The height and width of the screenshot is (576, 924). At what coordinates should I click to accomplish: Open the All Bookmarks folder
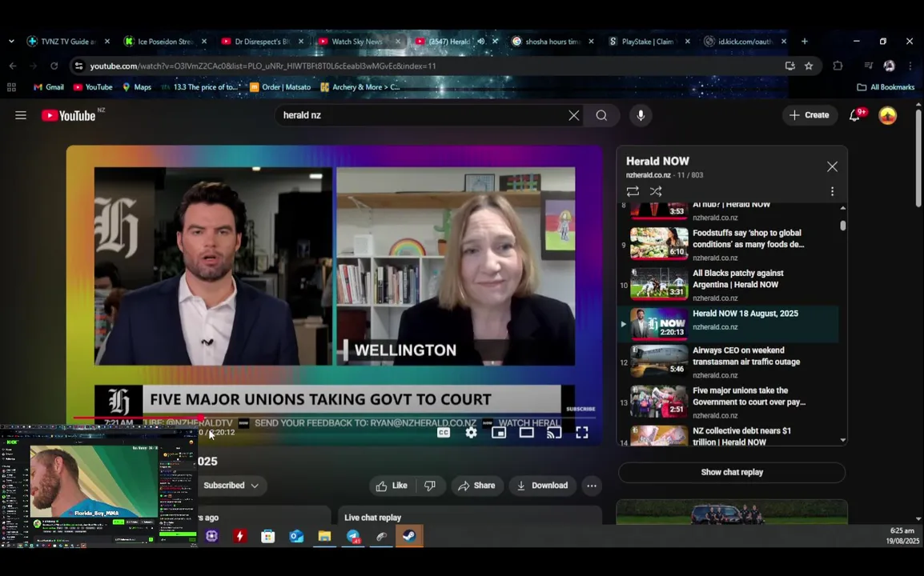886,87
